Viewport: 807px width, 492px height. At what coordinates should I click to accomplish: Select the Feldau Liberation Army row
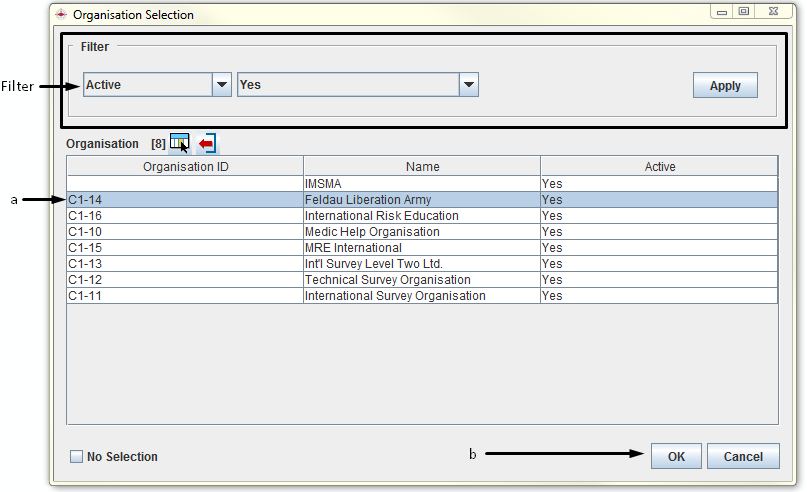[368, 200]
